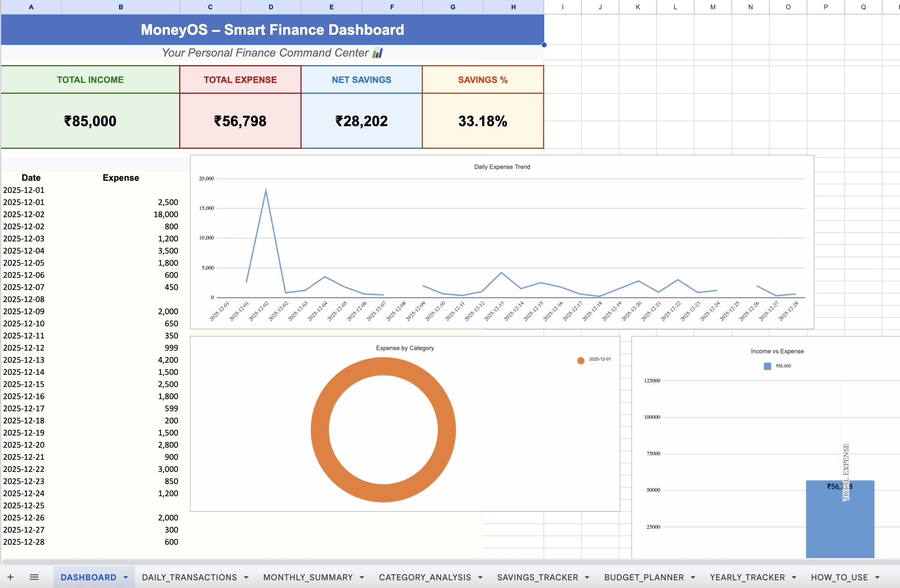Switch to the CATEGORY_ANALYSIS tab
Screen dimensions: 900x588
pyautogui.click(x=425, y=577)
